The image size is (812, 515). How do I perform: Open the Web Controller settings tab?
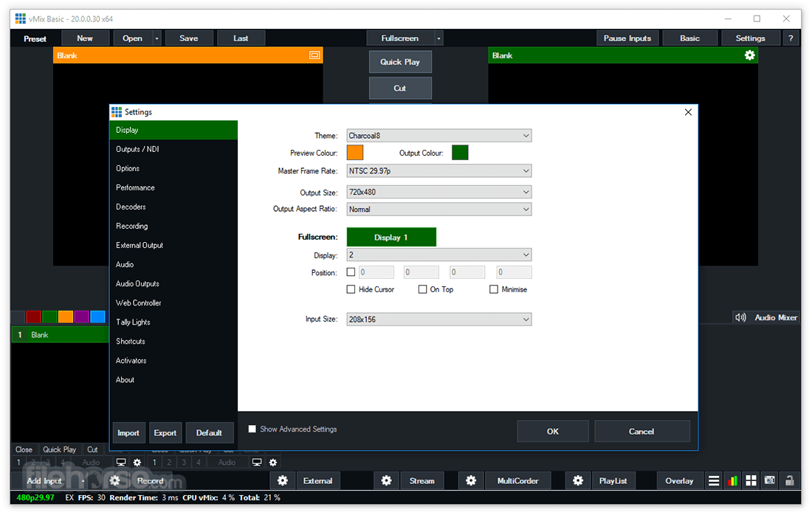pyautogui.click(x=173, y=303)
